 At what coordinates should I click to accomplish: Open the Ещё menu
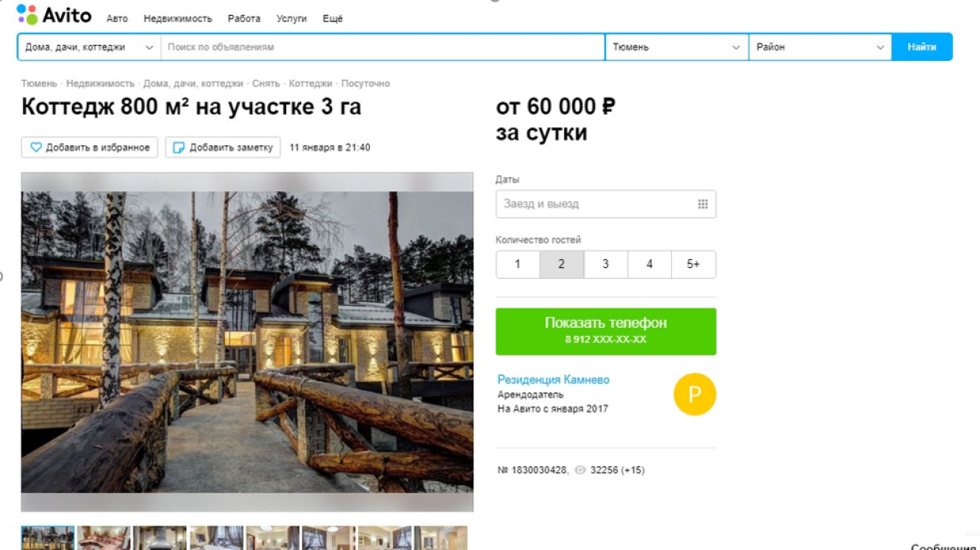coord(330,16)
